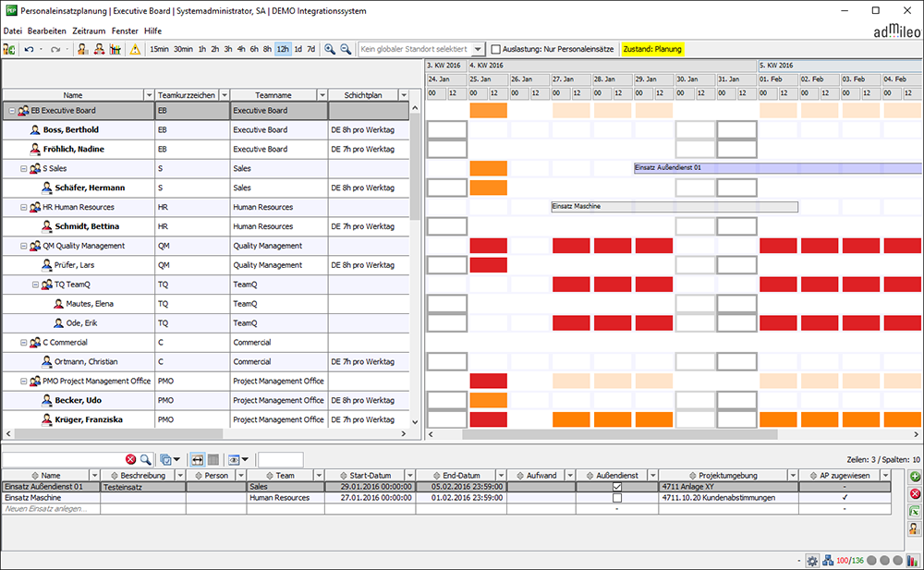Click the grey grid layout icon
The height and width of the screenshot is (570, 924).
point(213,459)
